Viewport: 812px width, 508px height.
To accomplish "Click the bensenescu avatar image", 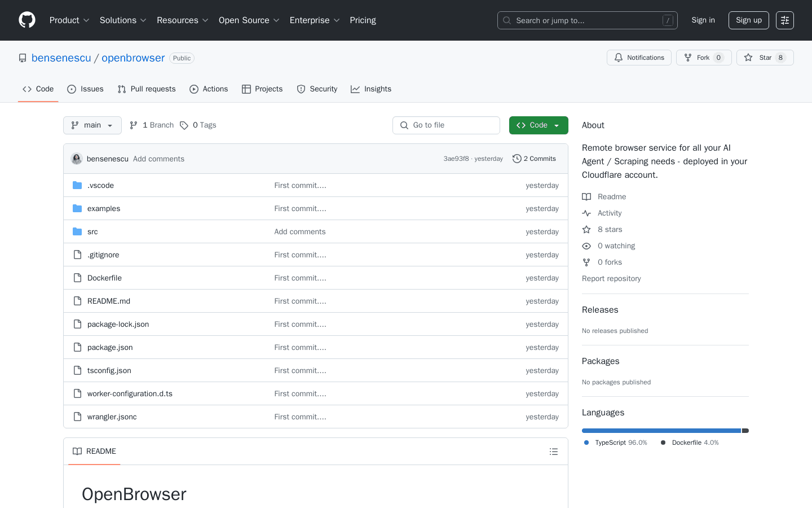I will click(x=77, y=159).
